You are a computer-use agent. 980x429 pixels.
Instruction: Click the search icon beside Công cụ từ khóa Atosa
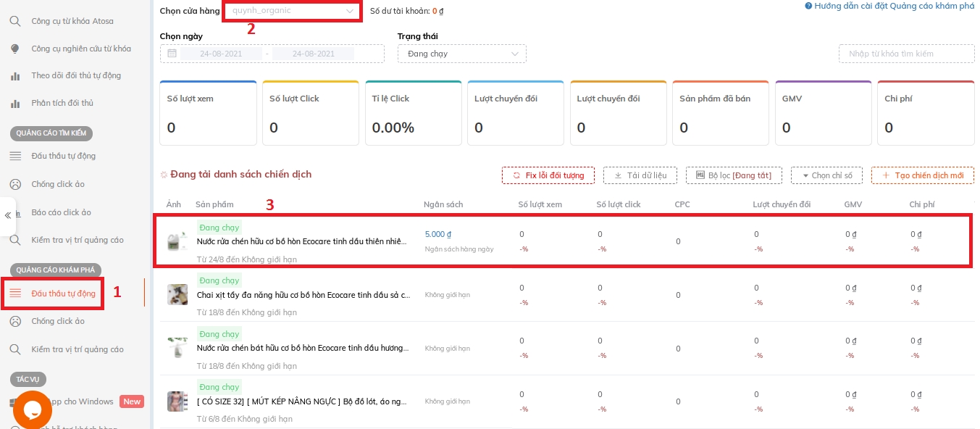point(14,21)
